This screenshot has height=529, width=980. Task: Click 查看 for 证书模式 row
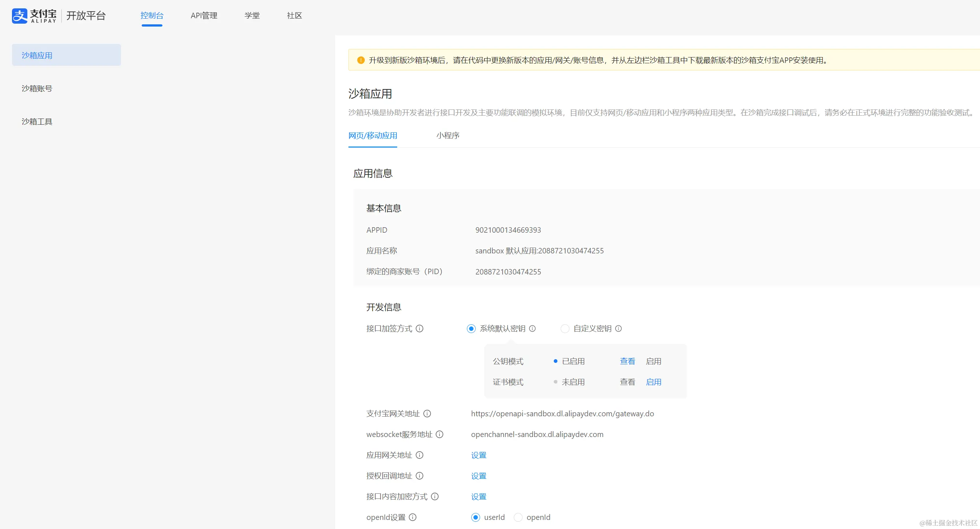(627, 382)
